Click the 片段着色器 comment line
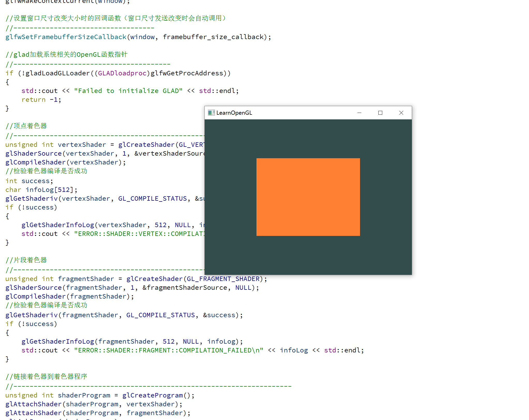This screenshot has width=529, height=420. pos(26,260)
